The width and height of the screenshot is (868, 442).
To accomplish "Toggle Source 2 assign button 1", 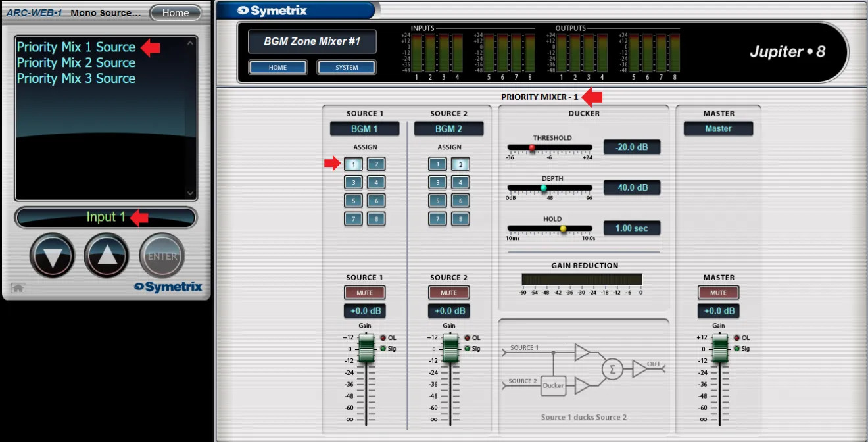I will 437,164.
